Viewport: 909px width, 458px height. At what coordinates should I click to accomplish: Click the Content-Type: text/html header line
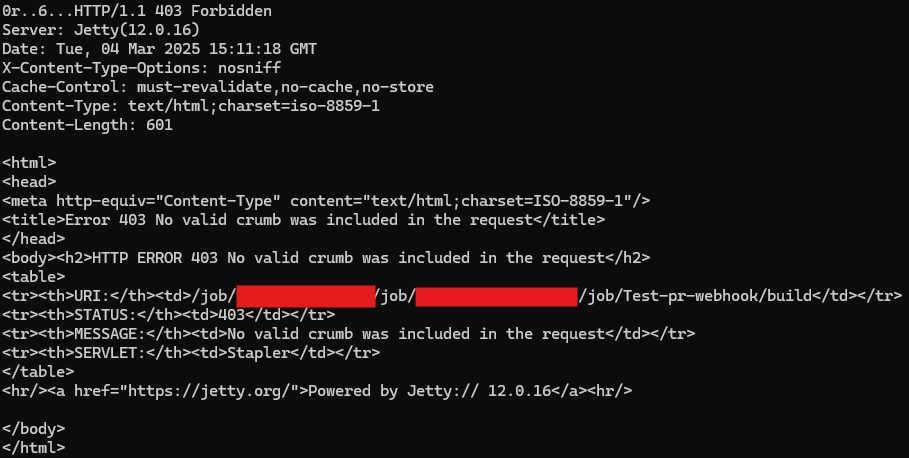(191, 106)
